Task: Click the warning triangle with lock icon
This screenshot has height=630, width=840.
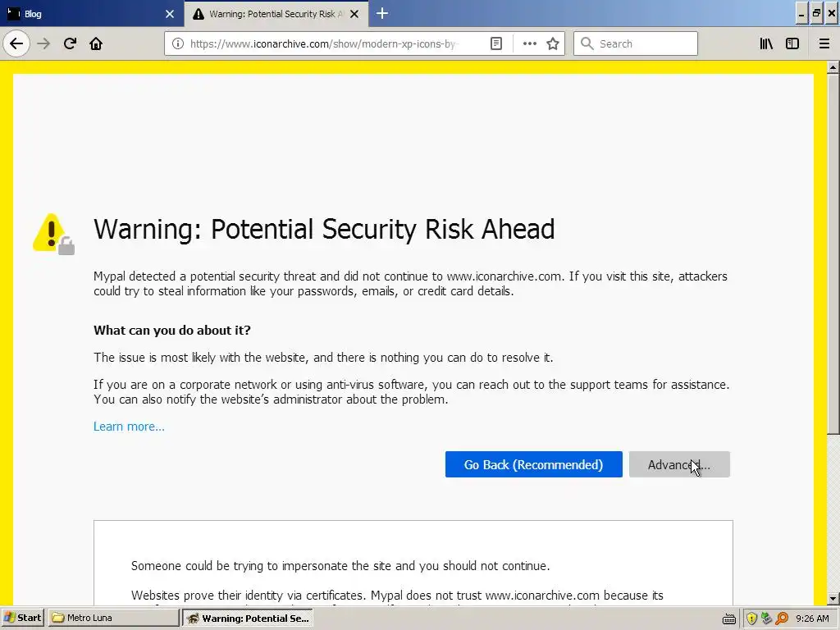Action: pyautogui.click(x=53, y=234)
